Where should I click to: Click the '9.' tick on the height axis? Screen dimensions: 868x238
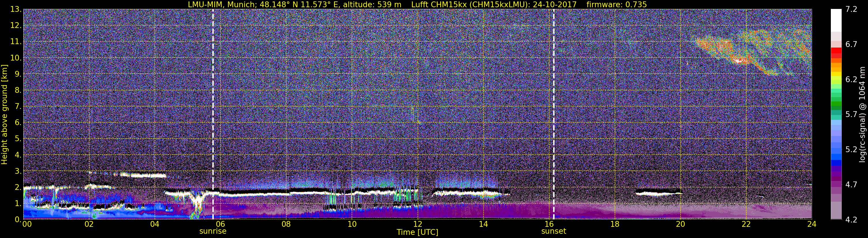[x=18, y=74]
